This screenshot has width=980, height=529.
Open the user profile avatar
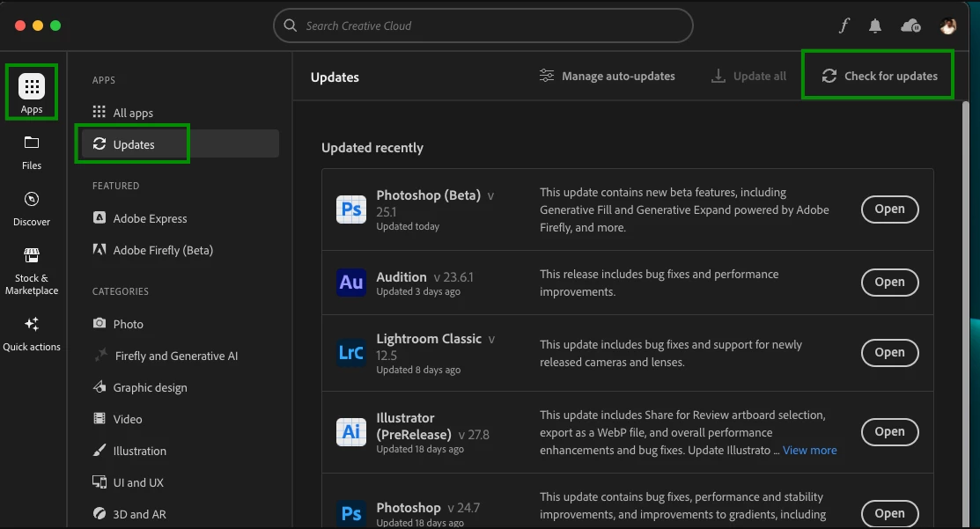[x=947, y=26]
